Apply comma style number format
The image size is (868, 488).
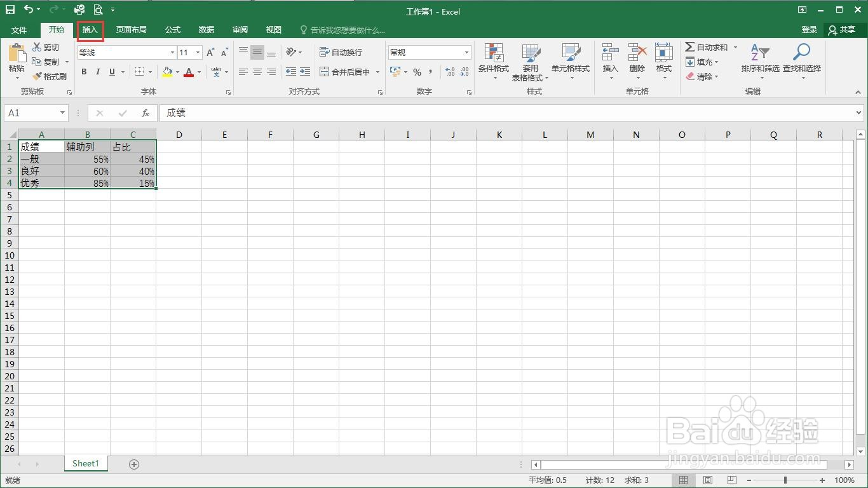click(x=431, y=72)
